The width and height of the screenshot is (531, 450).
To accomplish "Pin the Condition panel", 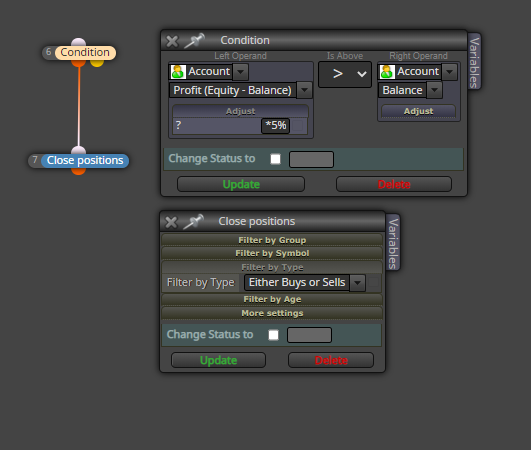I will [x=194, y=41].
